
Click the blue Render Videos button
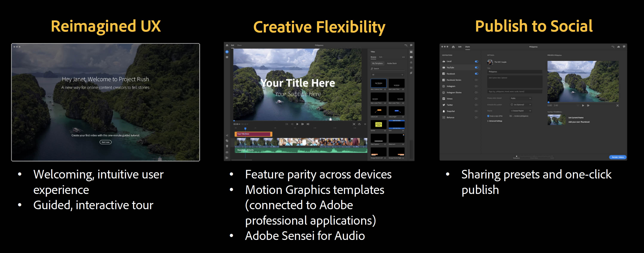pyautogui.click(x=618, y=157)
